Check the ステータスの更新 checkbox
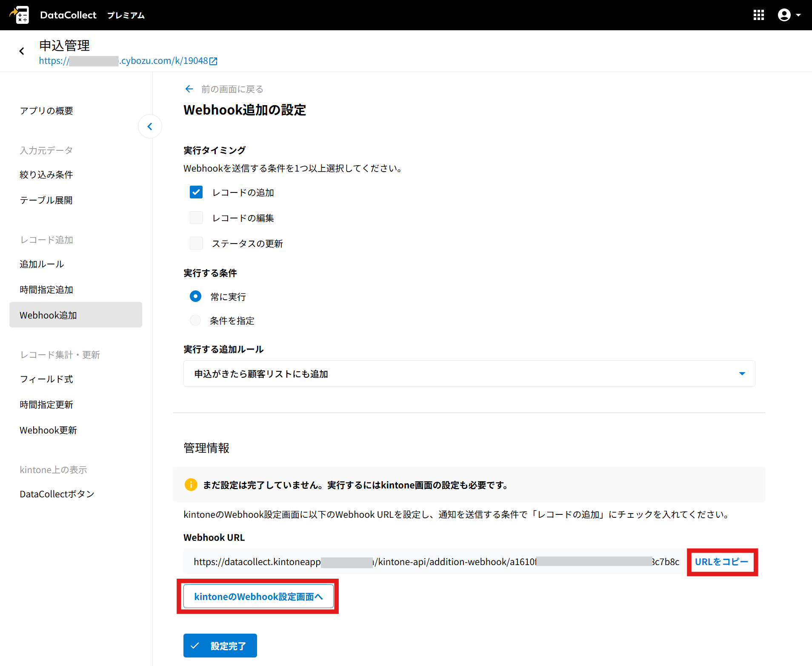 196,244
